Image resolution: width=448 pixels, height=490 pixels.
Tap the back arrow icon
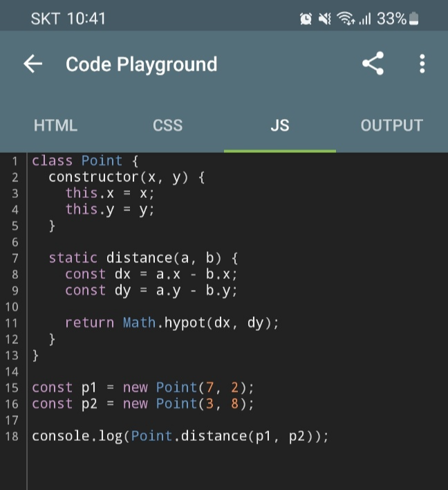(32, 64)
